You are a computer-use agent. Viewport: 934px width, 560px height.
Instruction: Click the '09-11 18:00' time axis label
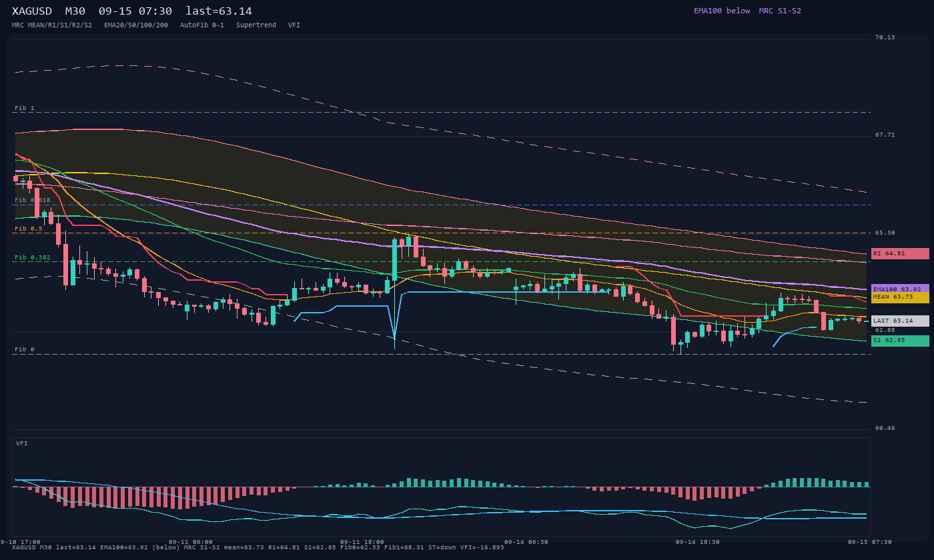click(362, 542)
